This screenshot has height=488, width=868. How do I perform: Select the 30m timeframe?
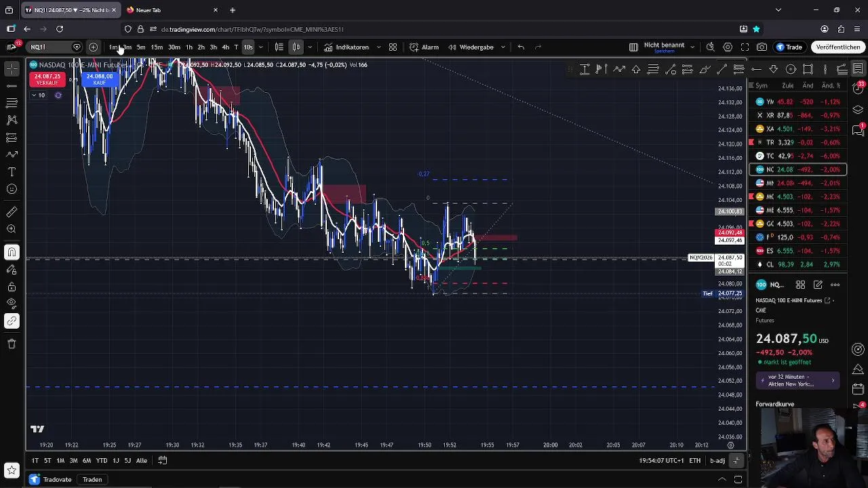[174, 47]
